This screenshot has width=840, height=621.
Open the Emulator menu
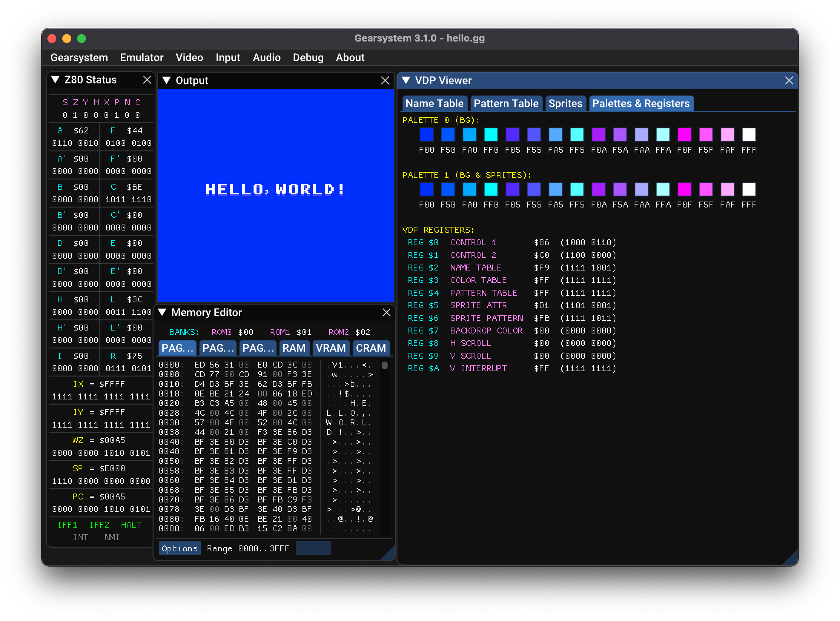[141, 57]
